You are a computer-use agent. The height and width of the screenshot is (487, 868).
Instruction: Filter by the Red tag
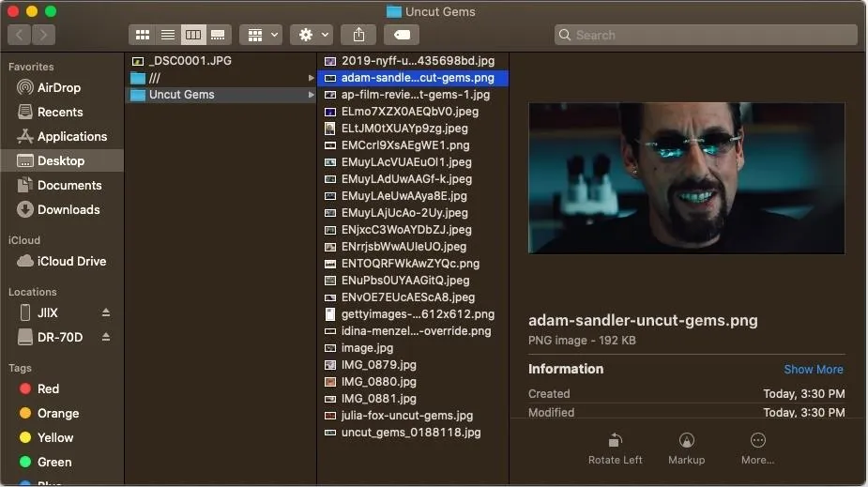(62, 389)
